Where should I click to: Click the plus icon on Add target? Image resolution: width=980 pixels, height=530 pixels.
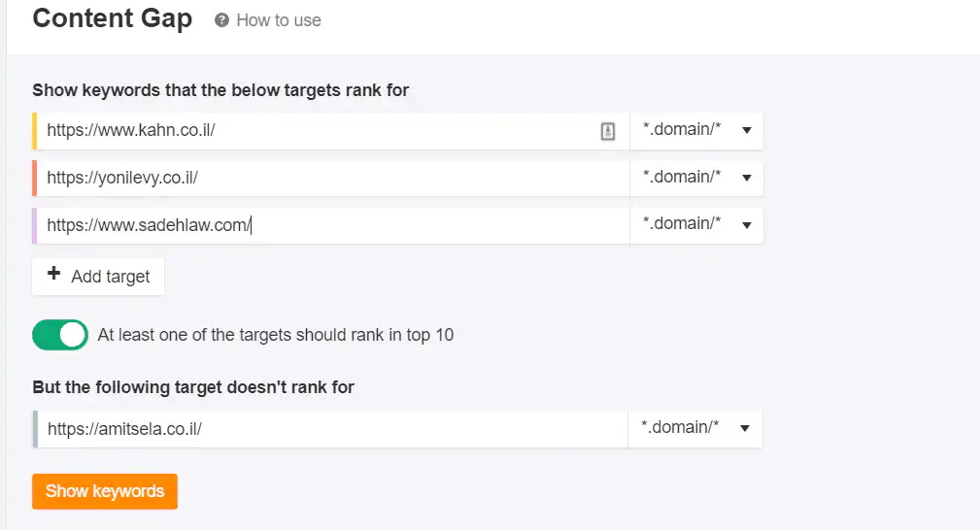(54, 275)
